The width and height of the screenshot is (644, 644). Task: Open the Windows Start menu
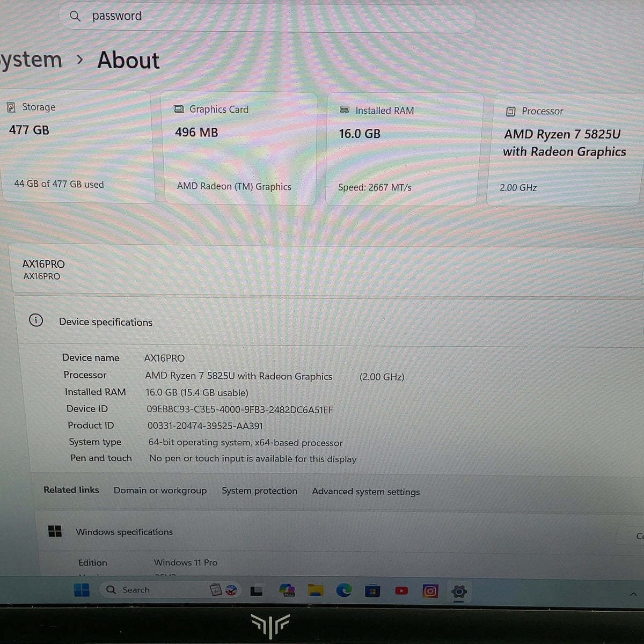coord(82,590)
